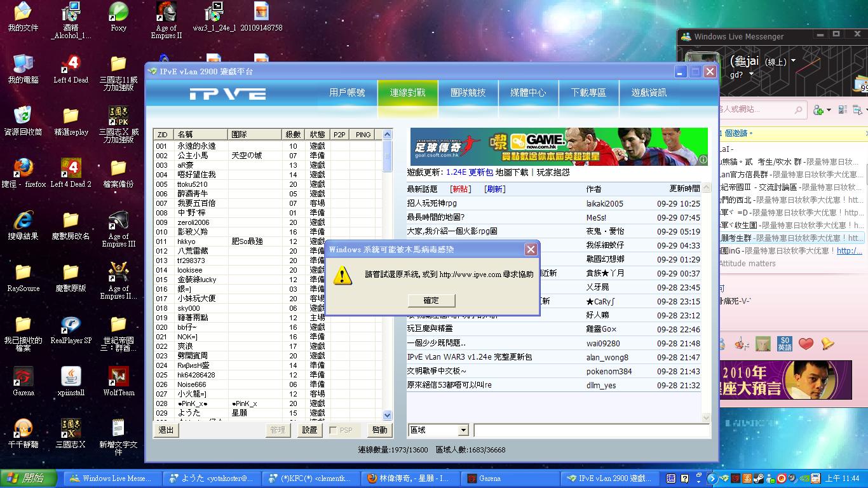
Task: Click the player list scroll down arrow
Action: [x=388, y=415]
